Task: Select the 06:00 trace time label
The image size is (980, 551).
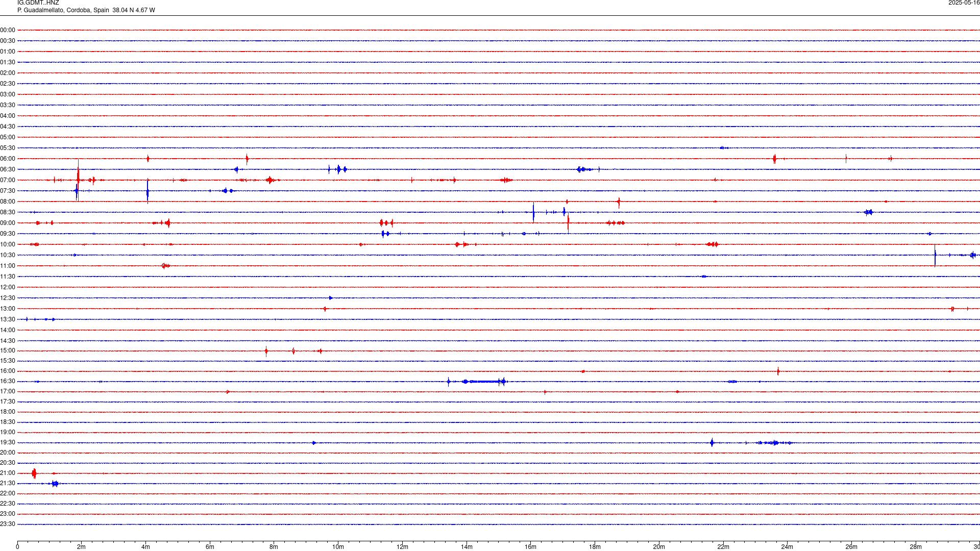Action: [x=8, y=159]
